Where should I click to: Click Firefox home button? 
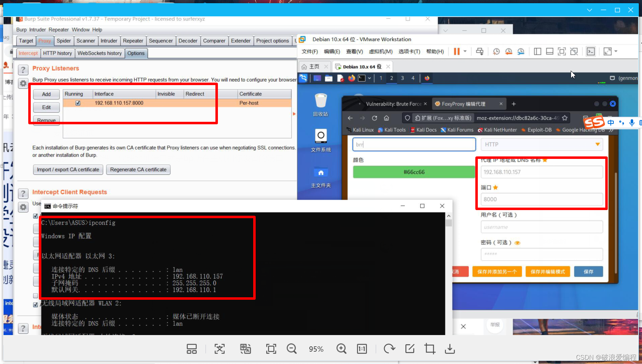pos(386,118)
